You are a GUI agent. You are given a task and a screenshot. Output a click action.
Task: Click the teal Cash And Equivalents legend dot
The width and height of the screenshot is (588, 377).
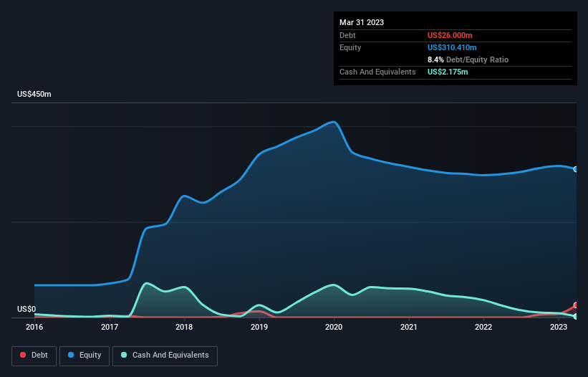[124, 355]
